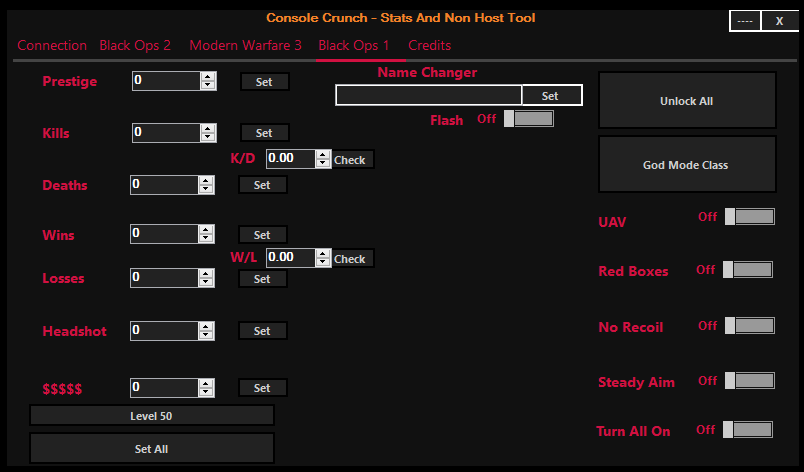804x472 pixels.
Task: Click the Set All button
Action: (x=152, y=448)
